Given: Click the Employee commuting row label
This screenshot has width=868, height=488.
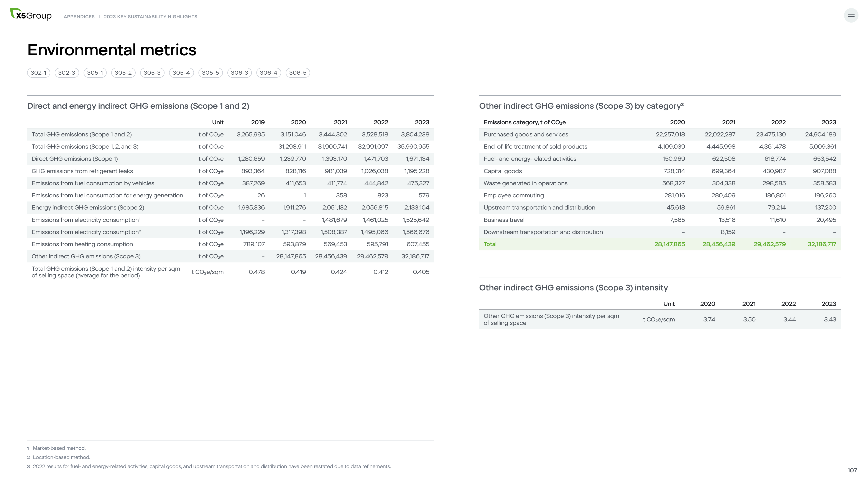Looking at the screenshot, I should [514, 195].
